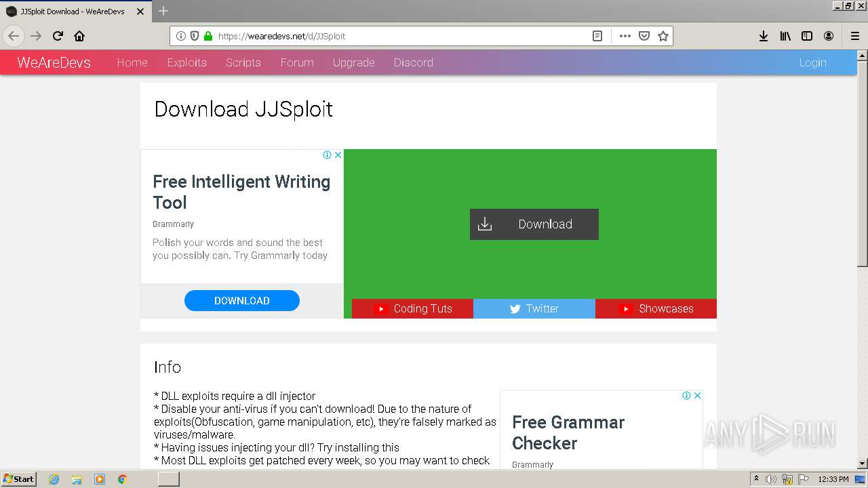Open the Forum nav item
This screenshot has height=488, width=868.
[x=297, y=62]
